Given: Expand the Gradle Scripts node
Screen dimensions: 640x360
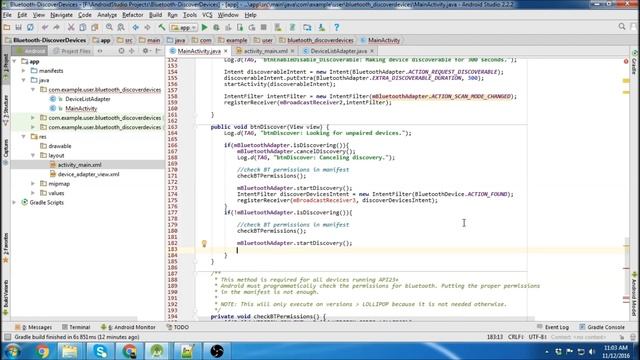Looking at the screenshot, I should [15, 202].
